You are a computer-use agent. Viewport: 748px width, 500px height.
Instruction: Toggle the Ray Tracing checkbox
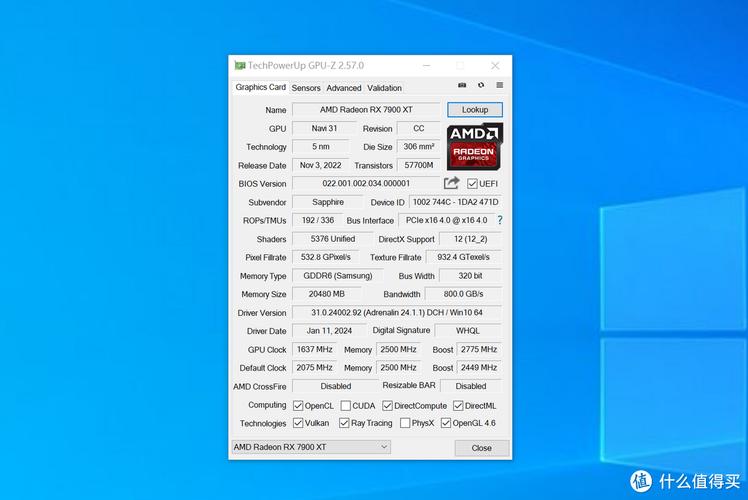coord(345,423)
